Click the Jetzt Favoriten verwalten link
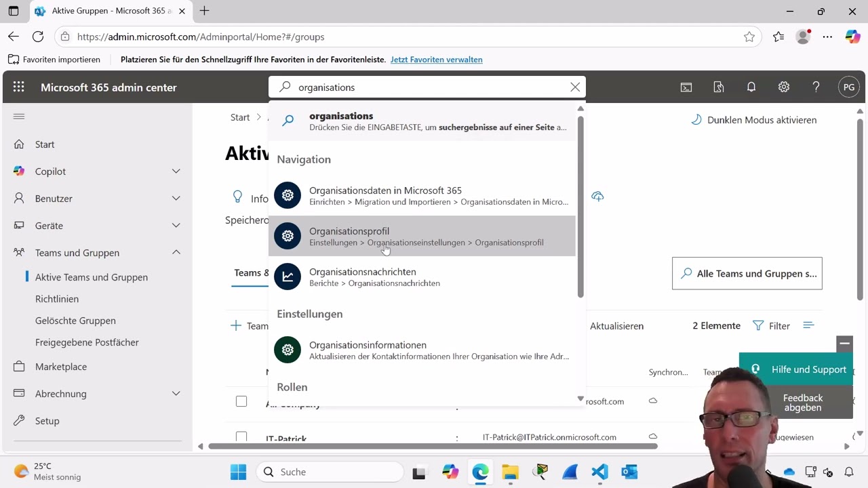The image size is (868, 488). click(436, 60)
